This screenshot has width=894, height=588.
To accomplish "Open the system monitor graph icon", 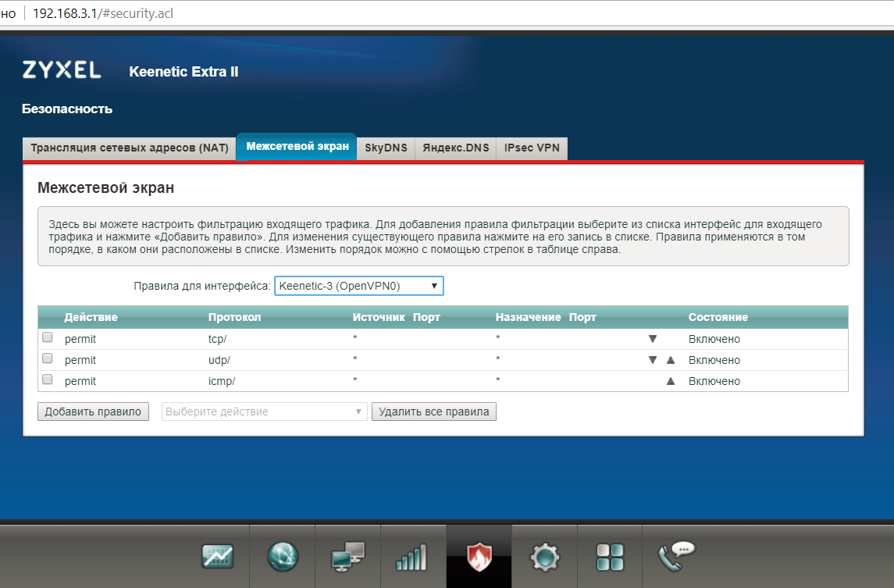I will coord(218,557).
